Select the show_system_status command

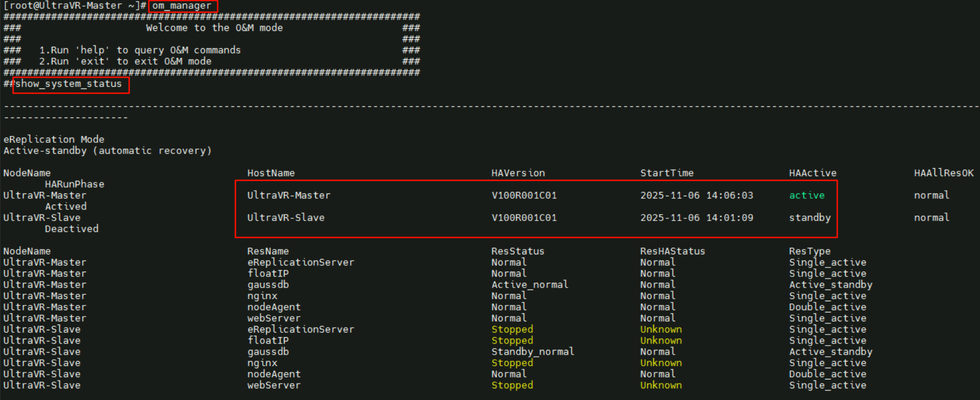(68, 84)
